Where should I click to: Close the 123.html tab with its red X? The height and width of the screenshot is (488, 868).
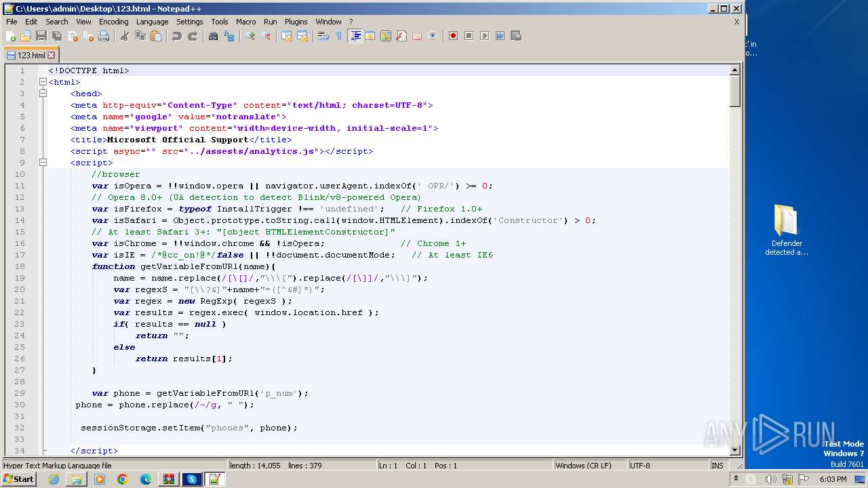point(52,56)
